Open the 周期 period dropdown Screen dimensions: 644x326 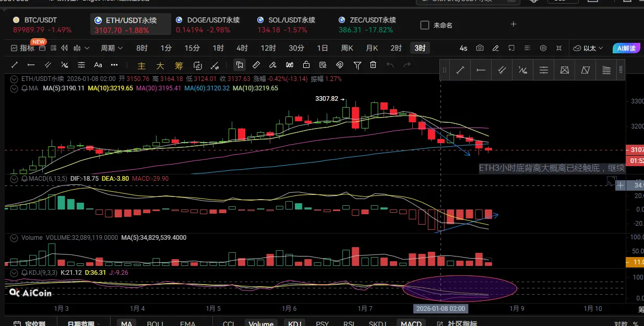[112, 48]
